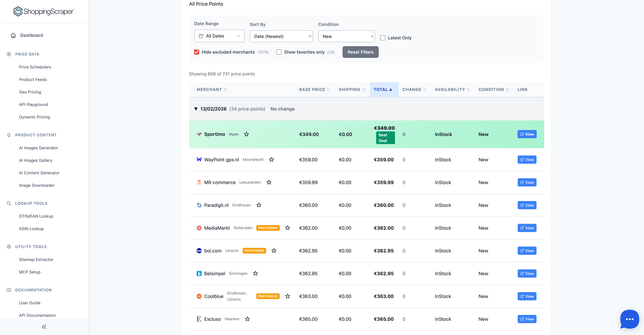Open the Sort By dropdown
Image resolution: width=644 pixels, height=335 pixels.
[281, 36]
